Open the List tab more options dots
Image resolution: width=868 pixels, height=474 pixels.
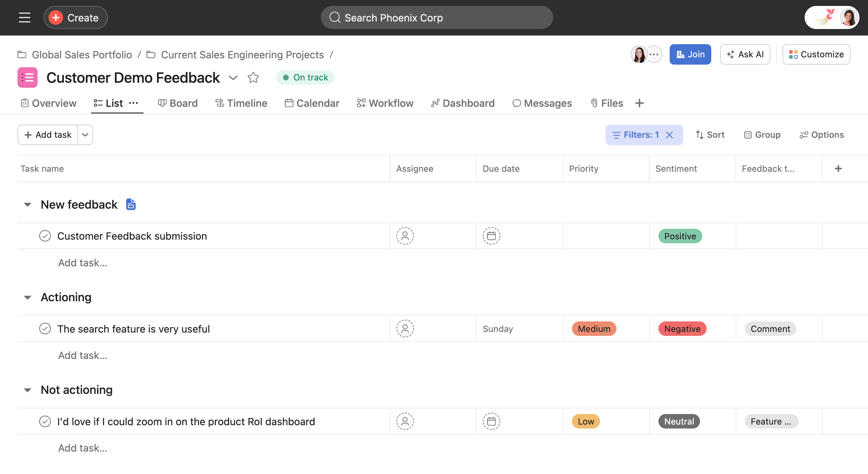[x=133, y=104]
